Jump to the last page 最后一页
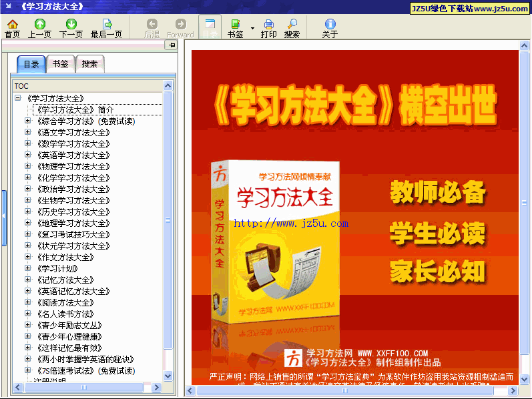Screen dimensions: 532x399 (x=106, y=28)
